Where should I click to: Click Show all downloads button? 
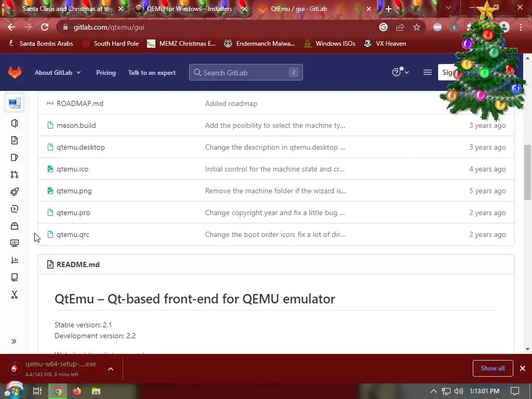[493, 368]
